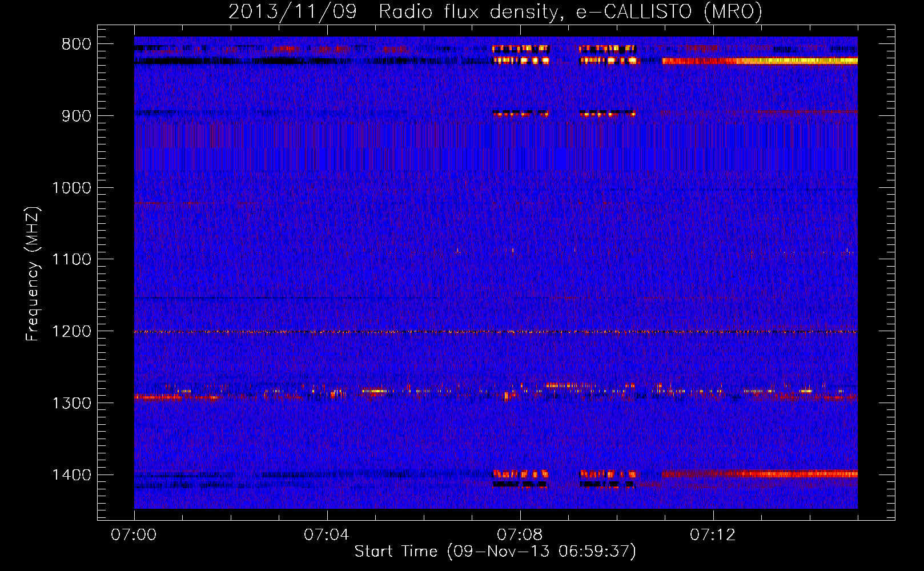The height and width of the screenshot is (571, 924).
Task: Click the 1000 frequency tick label
Action: click(x=71, y=188)
